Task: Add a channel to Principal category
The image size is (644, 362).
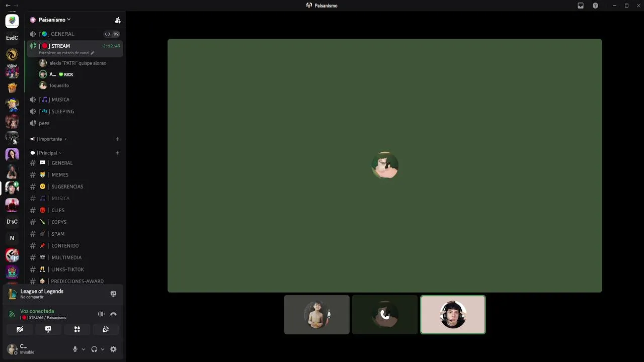Action: coord(117,153)
